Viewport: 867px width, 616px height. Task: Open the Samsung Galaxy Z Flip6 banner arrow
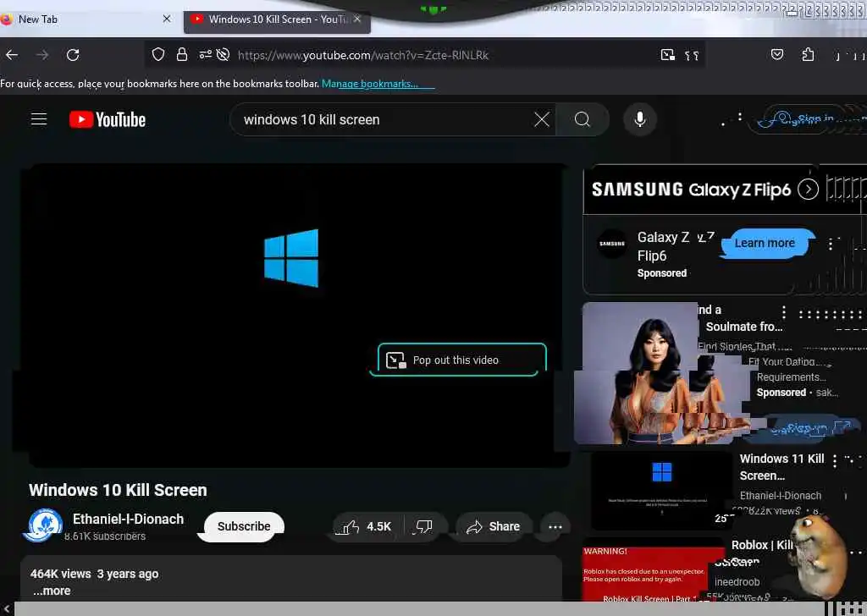[808, 190]
